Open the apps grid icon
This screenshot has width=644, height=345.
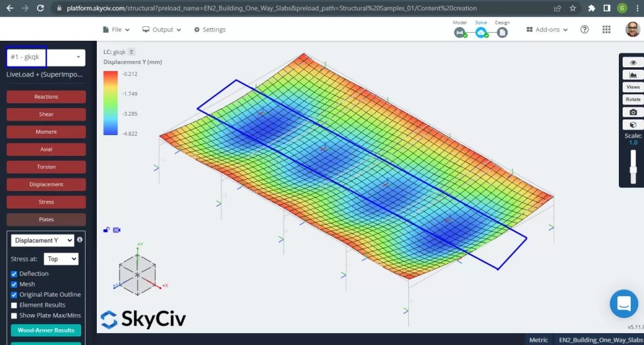pyautogui.click(x=606, y=29)
